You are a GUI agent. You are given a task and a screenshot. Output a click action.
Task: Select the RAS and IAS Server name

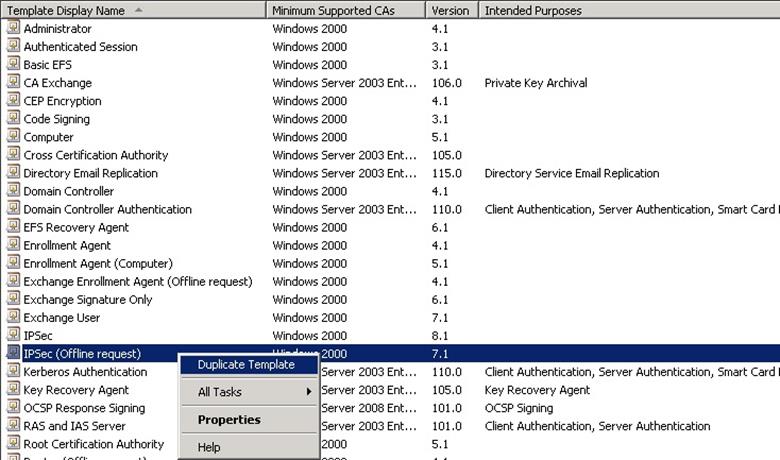(x=75, y=426)
